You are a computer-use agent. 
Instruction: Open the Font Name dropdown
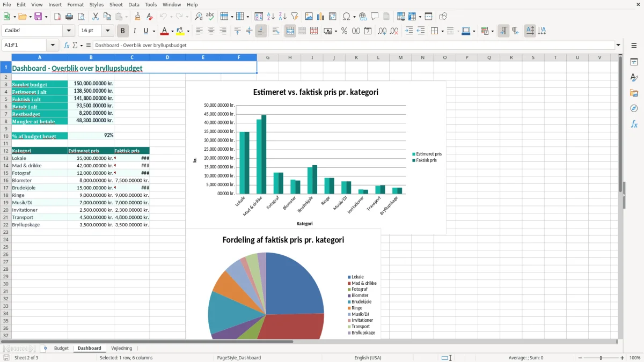tap(69, 31)
